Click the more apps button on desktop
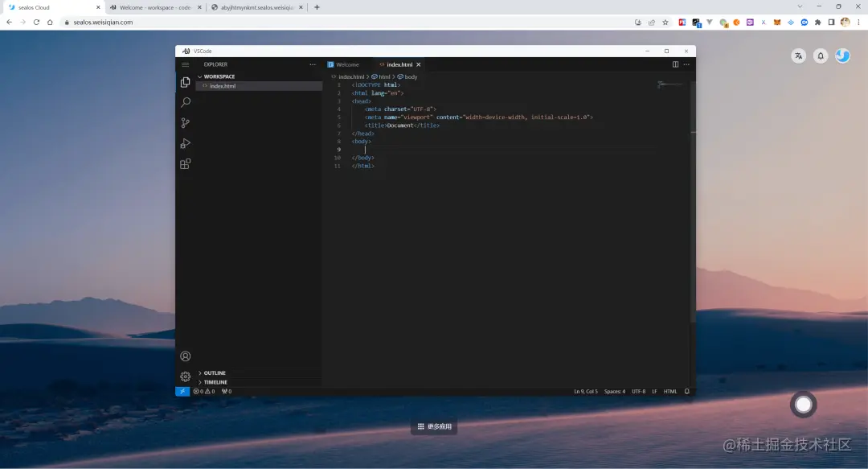The width and height of the screenshot is (868, 469). point(434,426)
